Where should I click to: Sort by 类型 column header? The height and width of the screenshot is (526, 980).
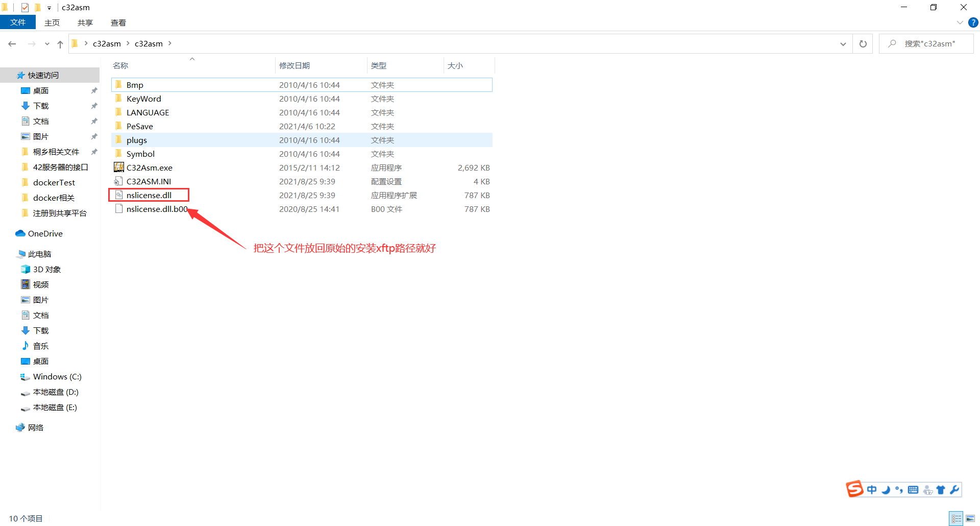click(379, 65)
